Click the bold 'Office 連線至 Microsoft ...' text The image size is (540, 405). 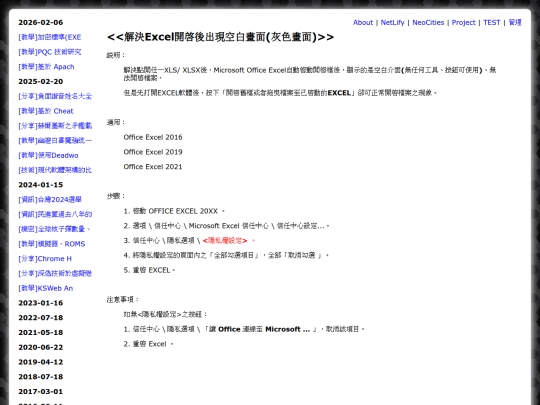coord(264,329)
